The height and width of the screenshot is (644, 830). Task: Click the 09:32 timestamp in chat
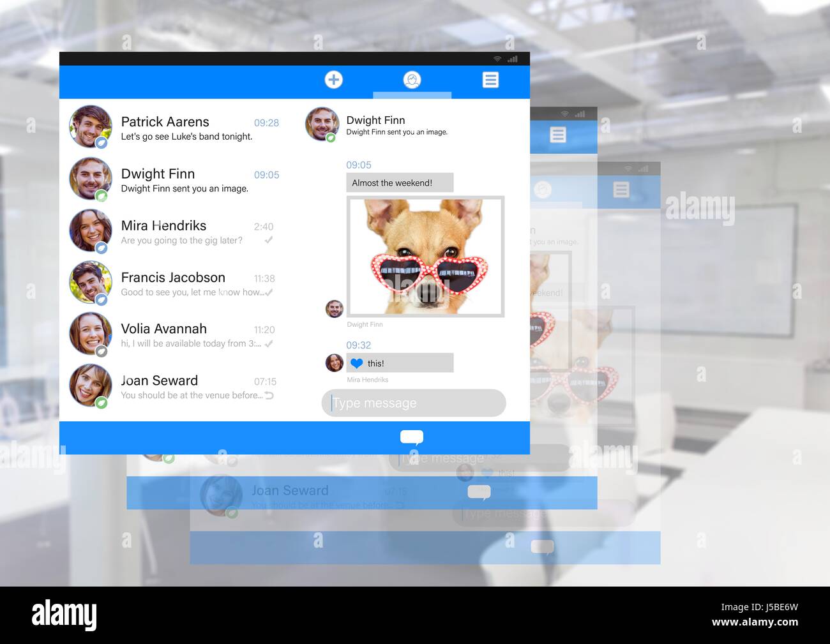(x=358, y=345)
